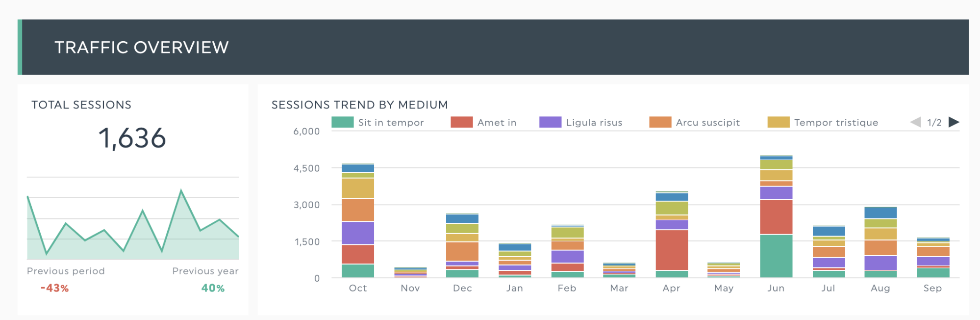This screenshot has height=320, width=980.
Task: Toggle the Sit in tempor legend swatch
Action: tap(342, 122)
